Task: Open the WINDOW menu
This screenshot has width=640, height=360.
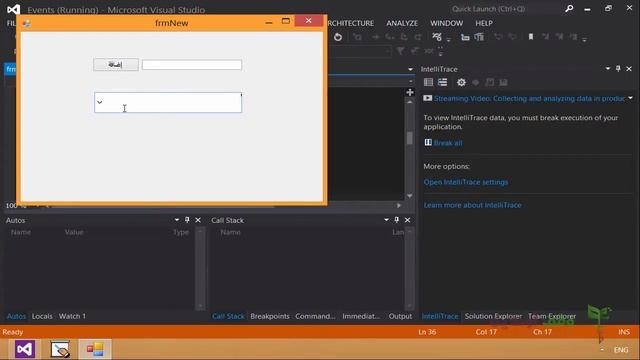Action: [446, 23]
